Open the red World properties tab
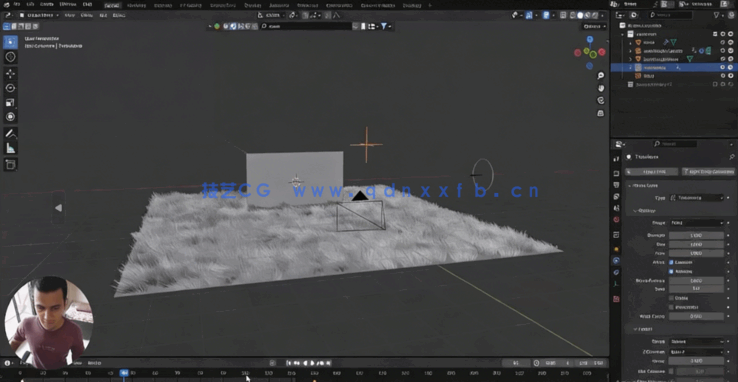 tap(617, 219)
